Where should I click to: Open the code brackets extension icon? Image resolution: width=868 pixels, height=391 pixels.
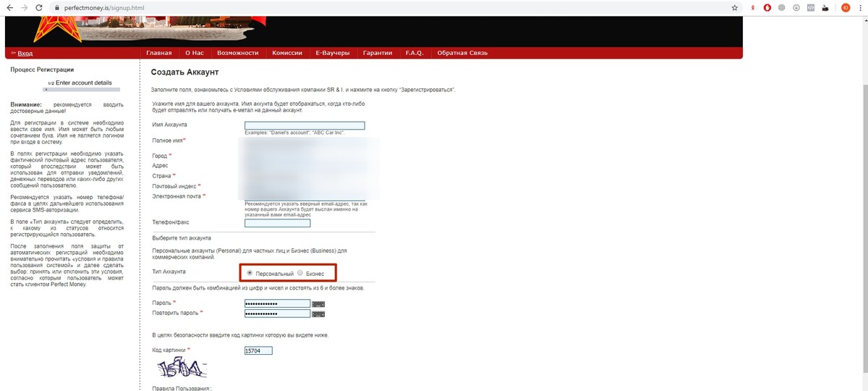tap(810, 7)
